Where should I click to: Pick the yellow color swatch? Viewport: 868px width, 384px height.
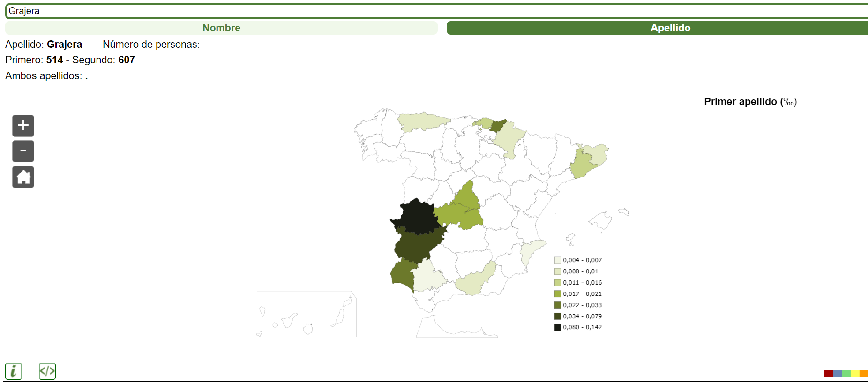[x=855, y=373]
